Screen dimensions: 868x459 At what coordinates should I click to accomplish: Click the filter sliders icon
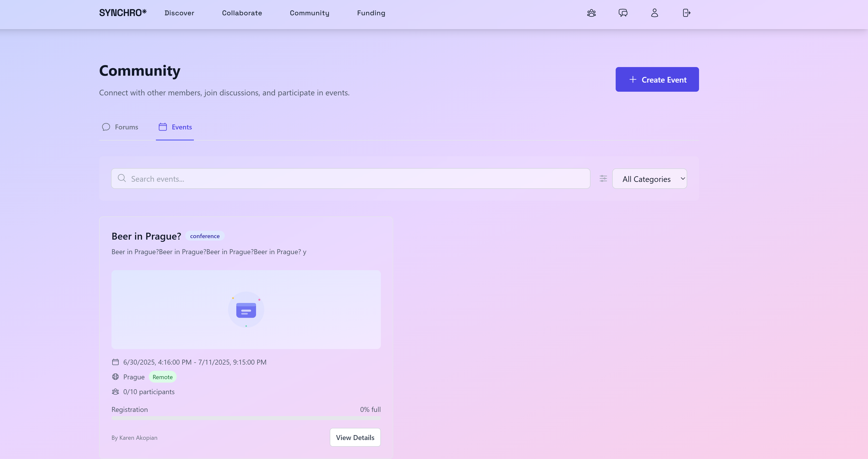coord(603,178)
